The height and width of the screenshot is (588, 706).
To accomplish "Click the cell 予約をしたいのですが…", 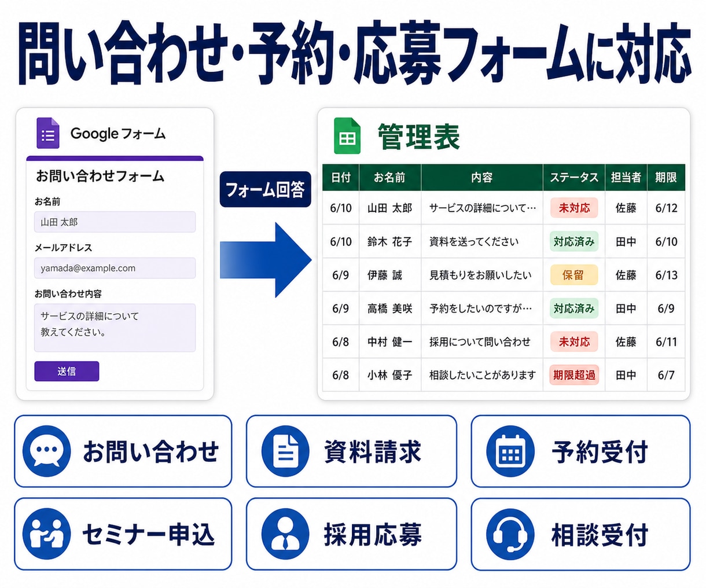I will coord(482,308).
